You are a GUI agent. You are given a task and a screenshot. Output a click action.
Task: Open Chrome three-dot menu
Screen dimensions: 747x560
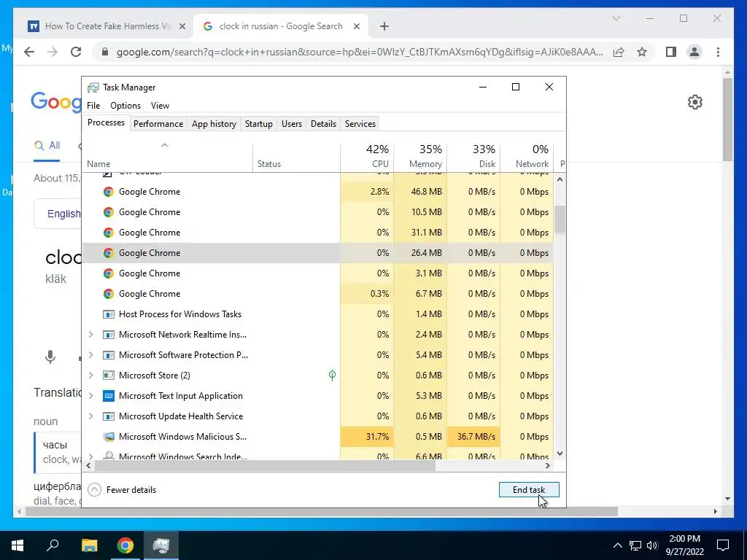(x=718, y=52)
